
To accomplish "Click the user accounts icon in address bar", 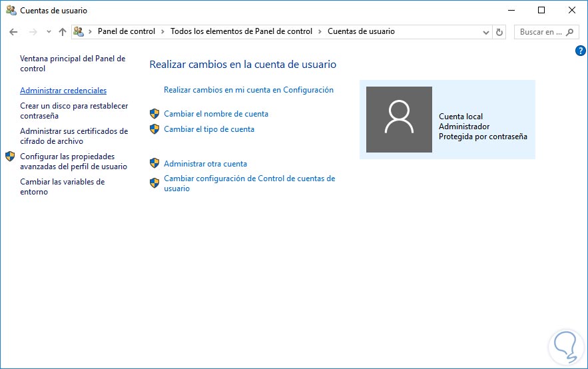I will (79, 31).
